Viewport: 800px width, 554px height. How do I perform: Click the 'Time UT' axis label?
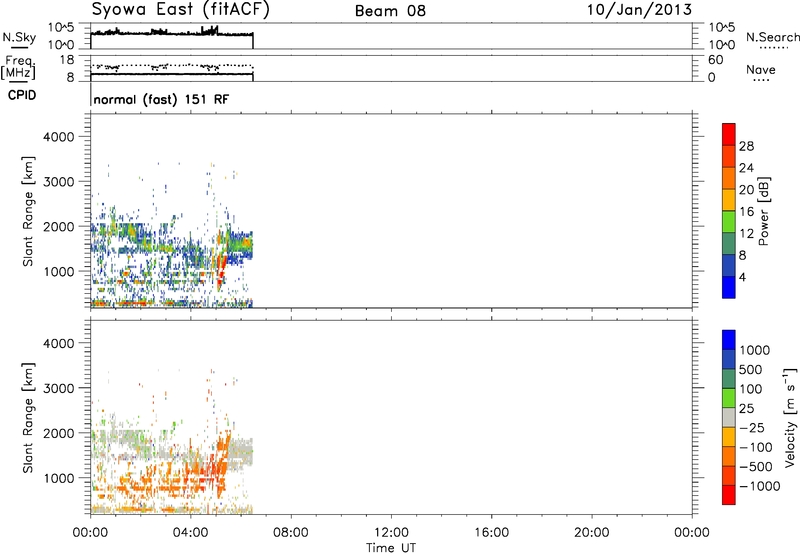click(x=391, y=548)
